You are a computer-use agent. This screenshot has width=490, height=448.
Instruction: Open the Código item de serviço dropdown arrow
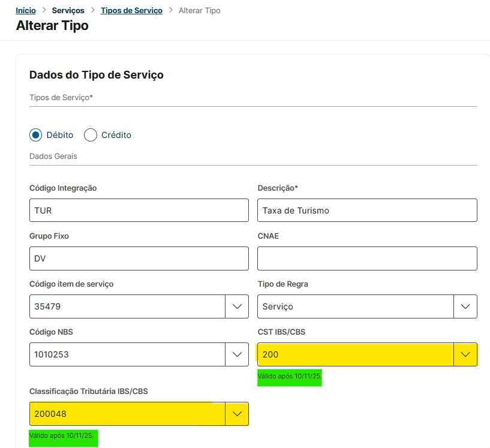(x=237, y=306)
